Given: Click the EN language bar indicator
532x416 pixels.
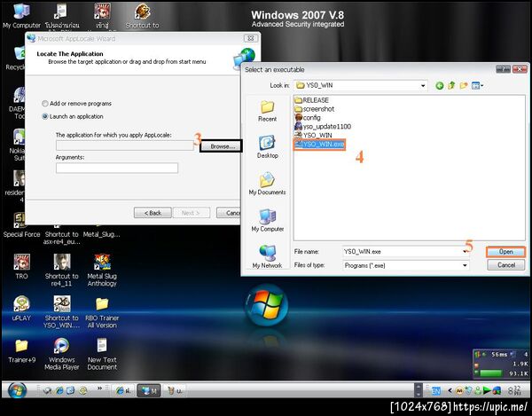Looking at the screenshot, I should tap(436, 391).
